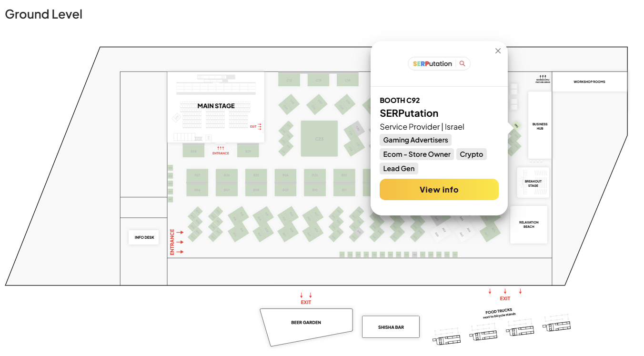Click the Ground Level heading
644x356 pixels.
point(43,14)
